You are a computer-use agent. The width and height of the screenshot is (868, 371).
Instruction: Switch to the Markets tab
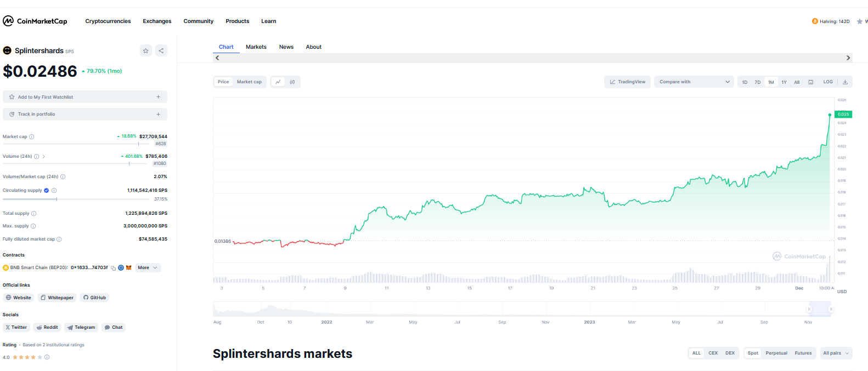coord(256,47)
